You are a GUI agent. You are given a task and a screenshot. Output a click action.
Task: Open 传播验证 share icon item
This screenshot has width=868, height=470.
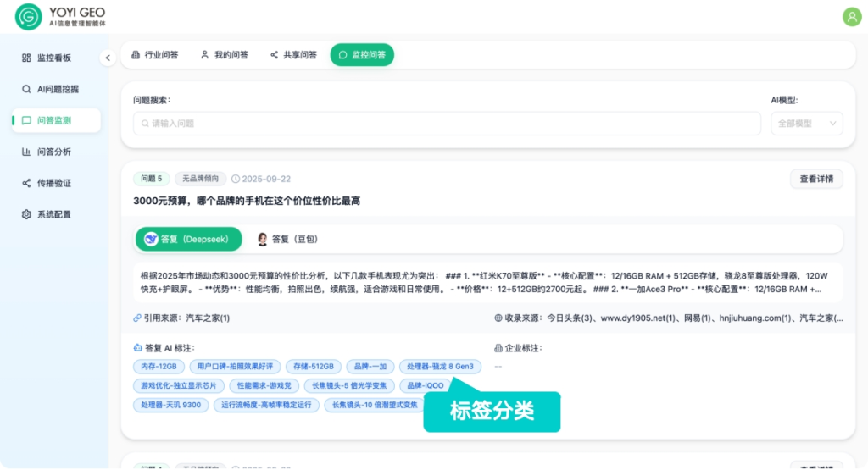pyautogui.click(x=53, y=183)
